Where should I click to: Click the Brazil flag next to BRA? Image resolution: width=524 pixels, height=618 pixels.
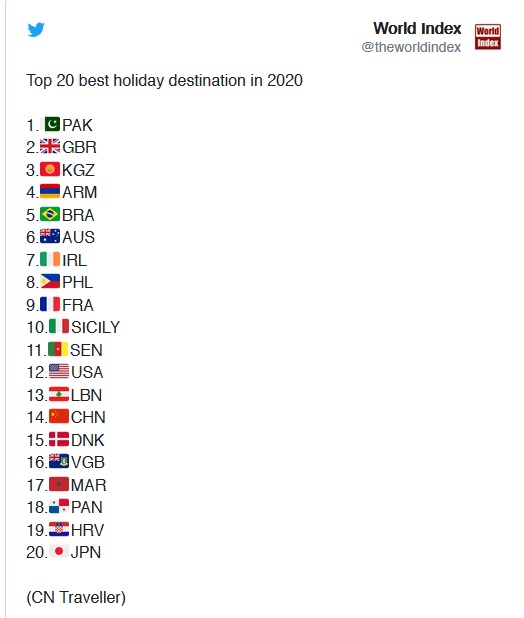(x=50, y=214)
